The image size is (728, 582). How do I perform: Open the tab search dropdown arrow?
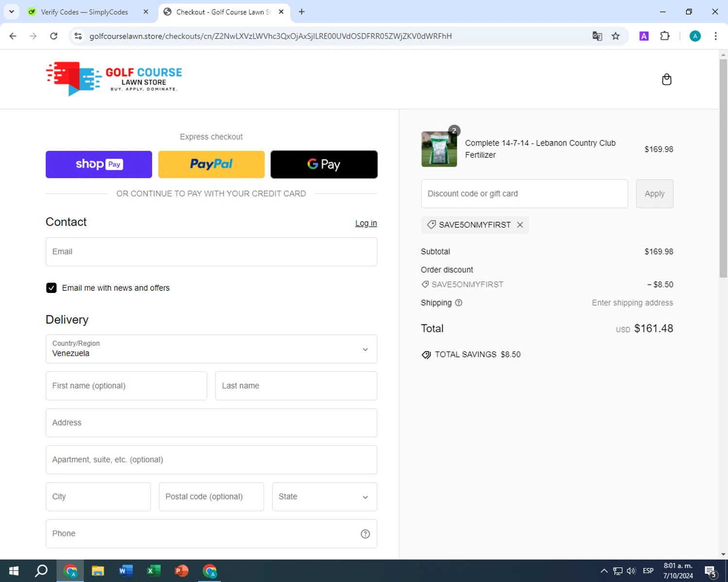pos(12,12)
